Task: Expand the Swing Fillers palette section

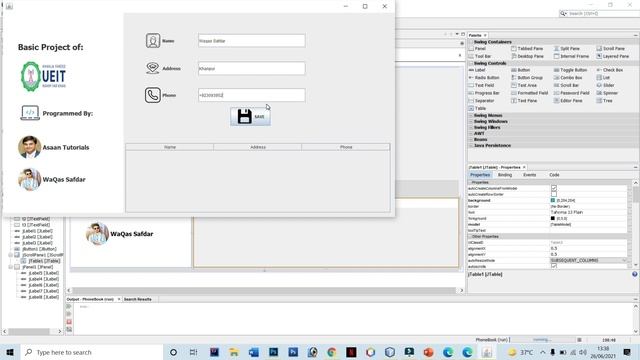Action: click(x=471, y=127)
